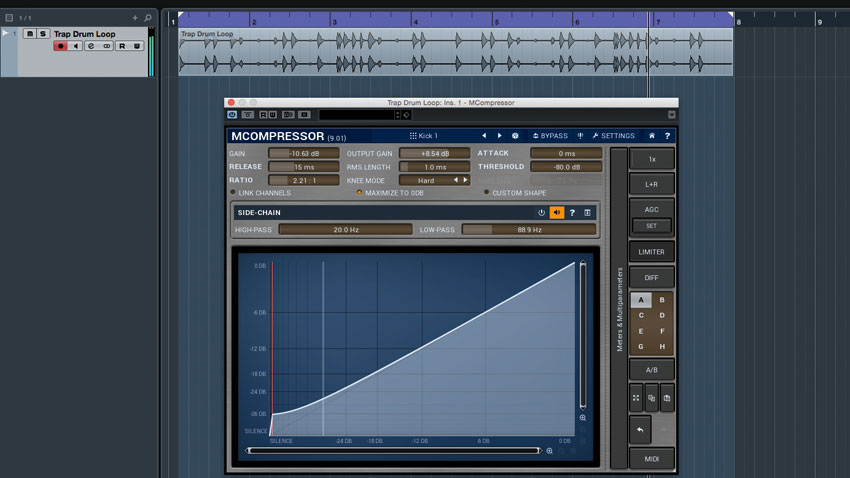Click the track link (chain) icon

(x=106, y=46)
